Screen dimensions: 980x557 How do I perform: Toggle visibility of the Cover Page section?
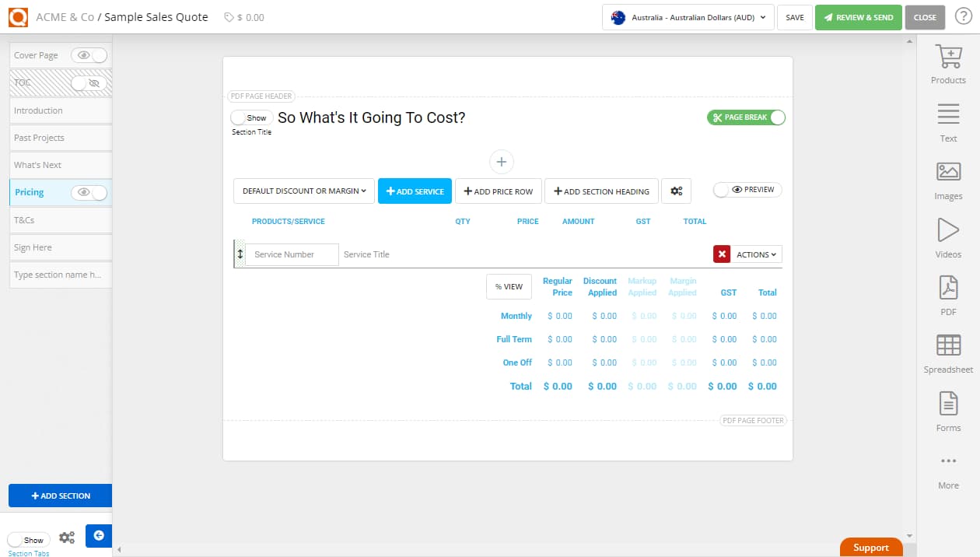89,55
